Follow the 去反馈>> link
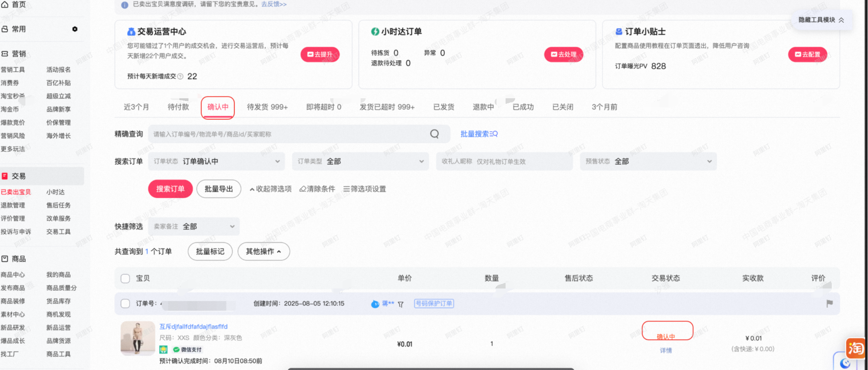 (x=274, y=4)
